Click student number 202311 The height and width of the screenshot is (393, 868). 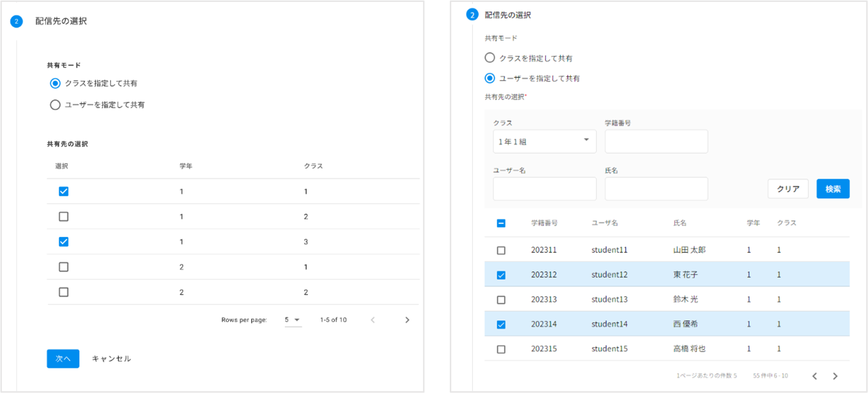point(544,250)
